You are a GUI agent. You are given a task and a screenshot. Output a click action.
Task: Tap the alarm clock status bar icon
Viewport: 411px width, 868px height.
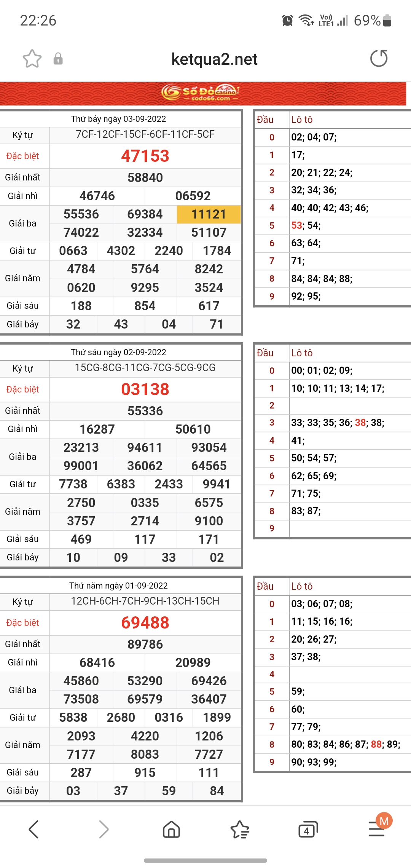[x=287, y=21]
